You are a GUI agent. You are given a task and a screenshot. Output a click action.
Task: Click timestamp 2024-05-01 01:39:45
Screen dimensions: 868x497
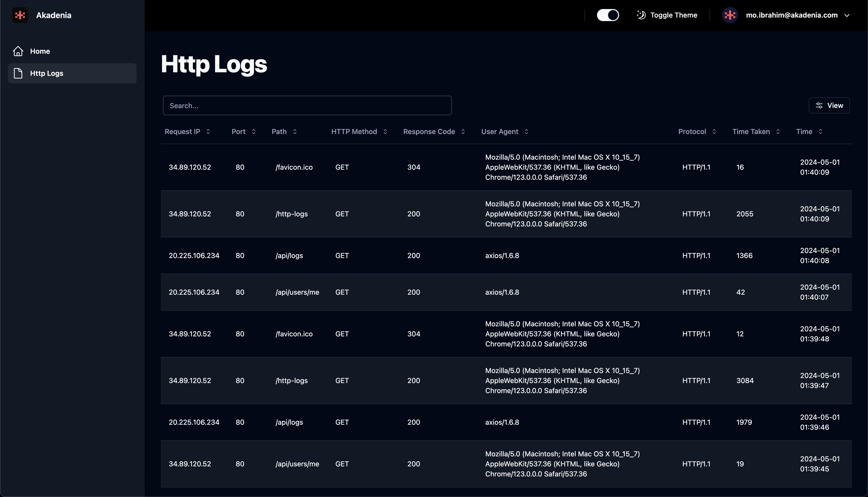(820, 464)
